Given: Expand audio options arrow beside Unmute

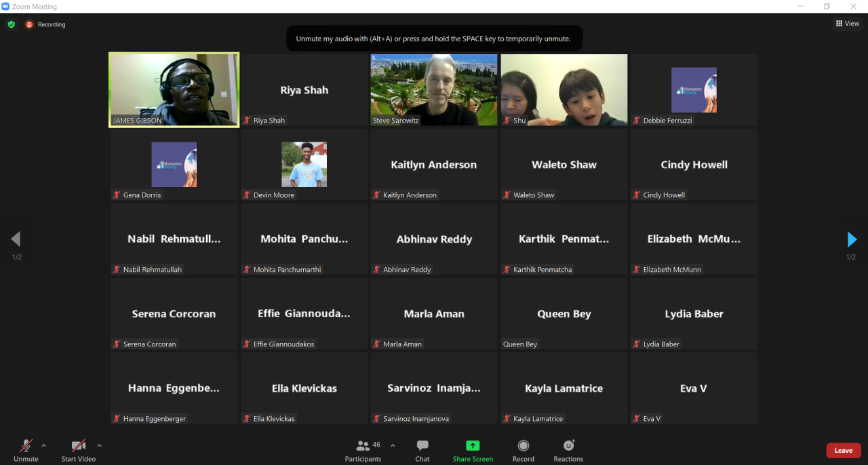Looking at the screenshot, I should [x=44, y=445].
